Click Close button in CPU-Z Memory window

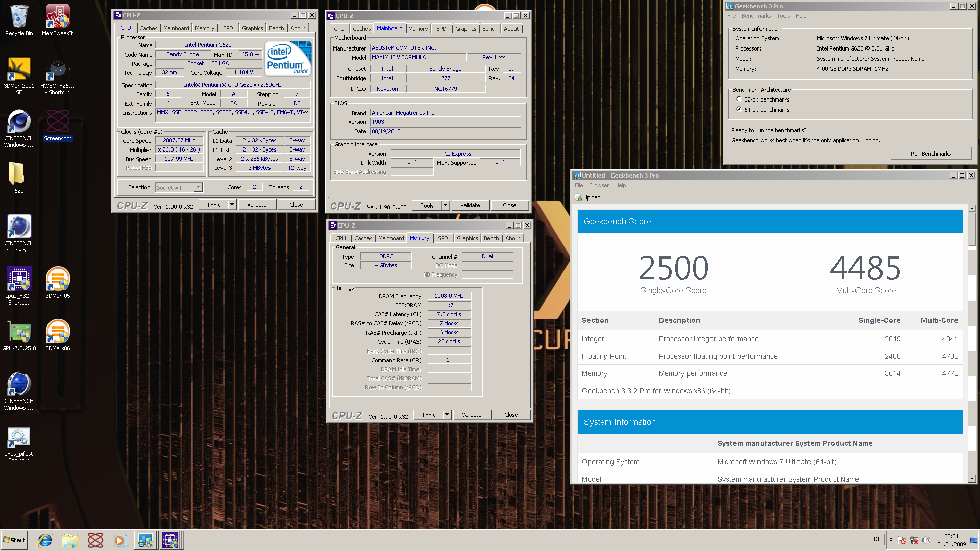[511, 415]
